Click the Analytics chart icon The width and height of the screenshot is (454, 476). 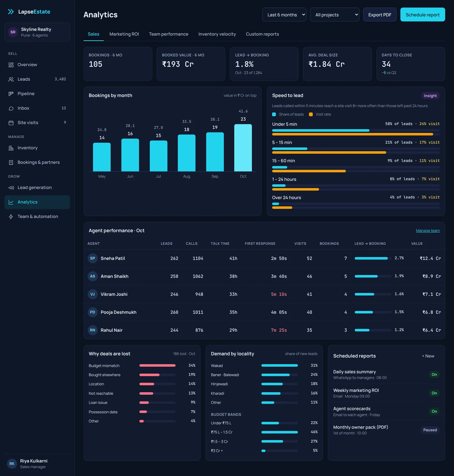[11, 202]
